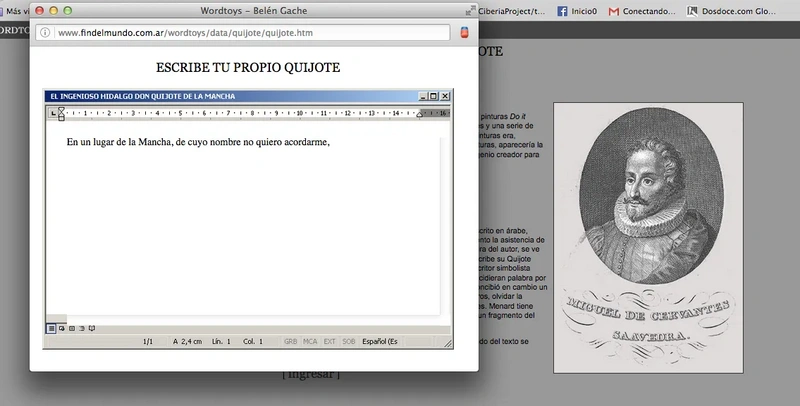The width and height of the screenshot is (800, 406).
Task: Toggle EXT selection mode indicator
Action: click(330, 341)
